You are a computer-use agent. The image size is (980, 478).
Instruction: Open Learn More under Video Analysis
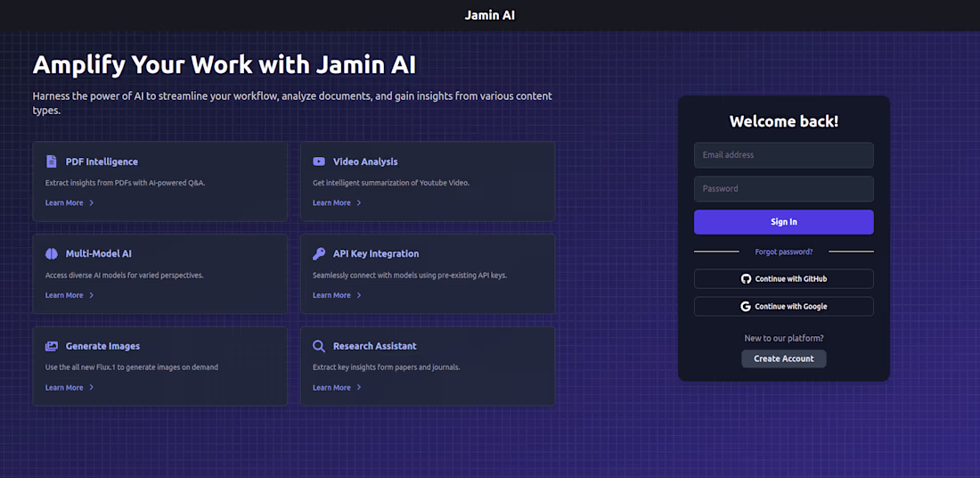click(x=332, y=202)
